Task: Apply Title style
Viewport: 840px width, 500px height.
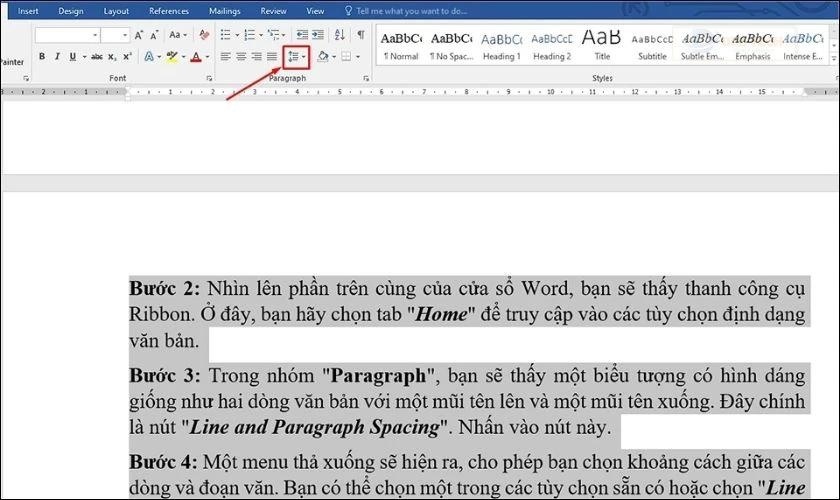Action: (602, 46)
